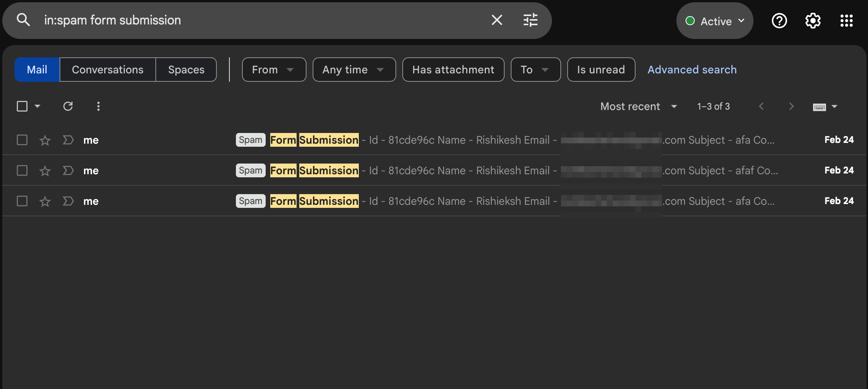Open Advanced search
The height and width of the screenshot is (389, 868).
click(x=692, y=70)
